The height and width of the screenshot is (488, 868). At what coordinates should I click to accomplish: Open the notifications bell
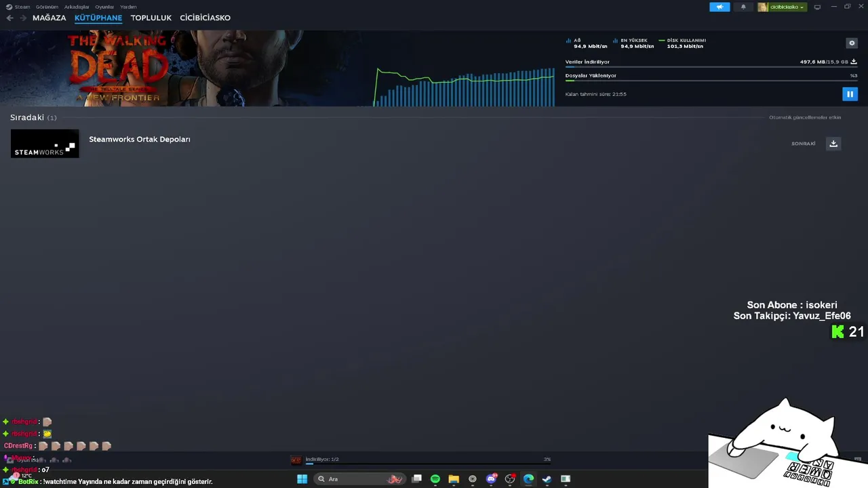743,7
